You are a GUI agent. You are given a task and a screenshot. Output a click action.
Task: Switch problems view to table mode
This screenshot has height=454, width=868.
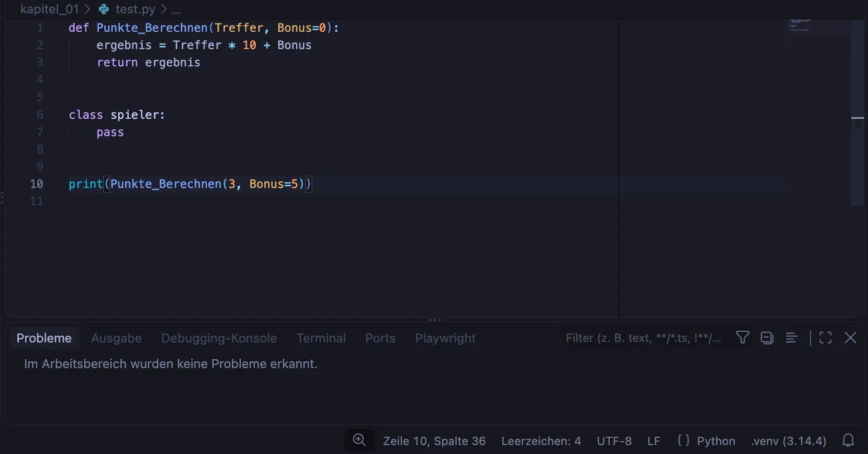[792, 337]
